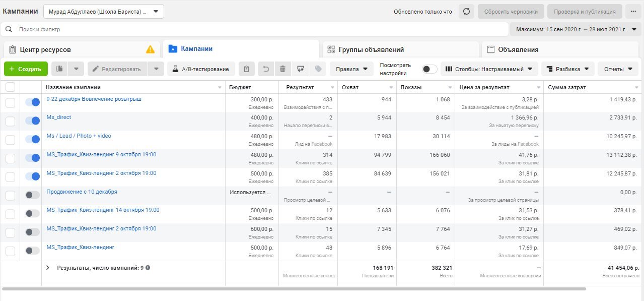This screenshot has width=644, height=301.
Task: Click inside the 'Поиск и фильтр' search field
Action: 252,29
